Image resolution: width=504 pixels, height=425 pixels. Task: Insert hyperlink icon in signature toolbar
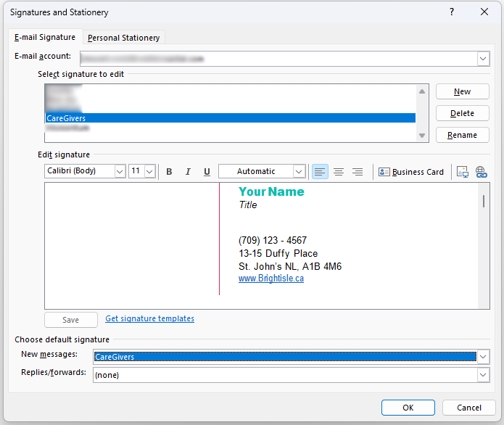pyautogui.click(x=481, y=172)
